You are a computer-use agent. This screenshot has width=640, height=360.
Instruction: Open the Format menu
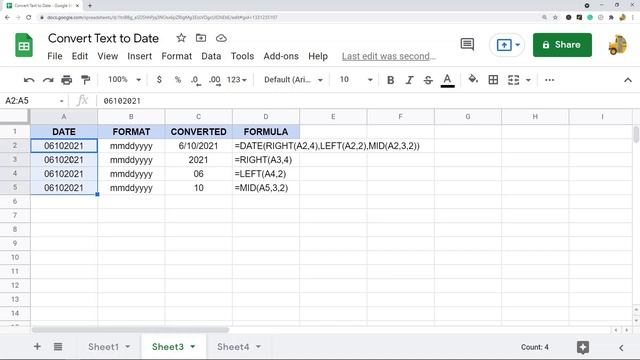(176, 56)
